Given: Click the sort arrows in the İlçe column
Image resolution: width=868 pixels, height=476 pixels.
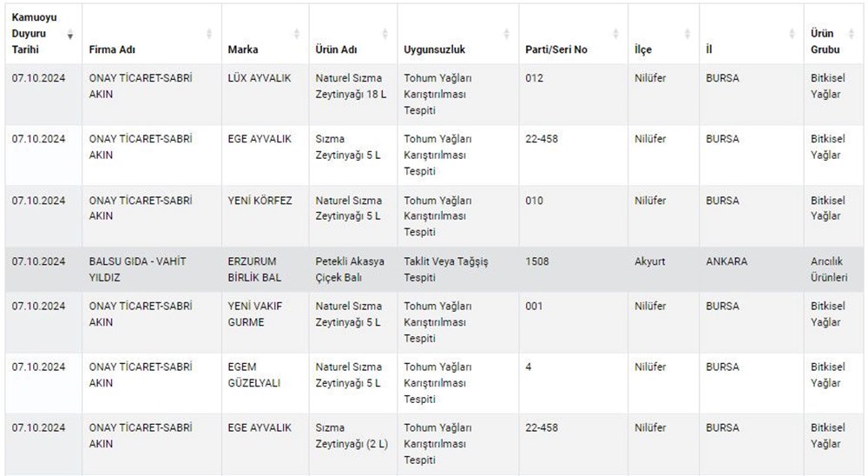Looking at the screenshot, I should click(688, 34).
